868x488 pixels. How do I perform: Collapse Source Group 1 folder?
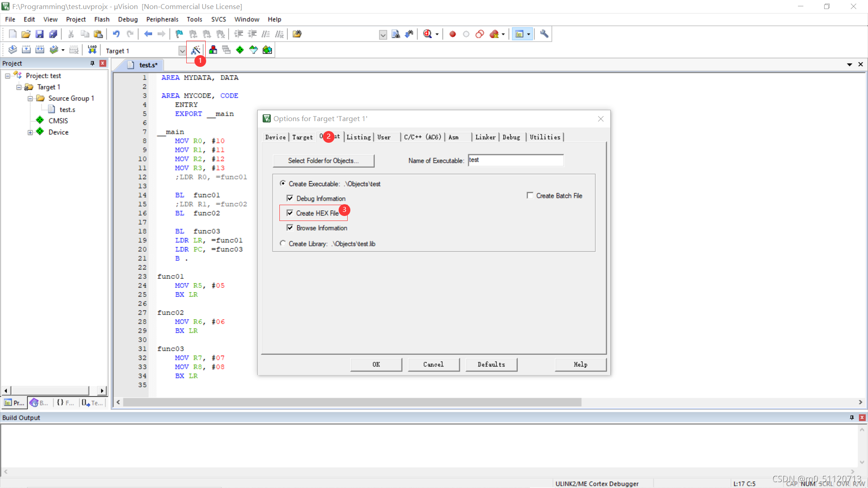pos(30,99)
